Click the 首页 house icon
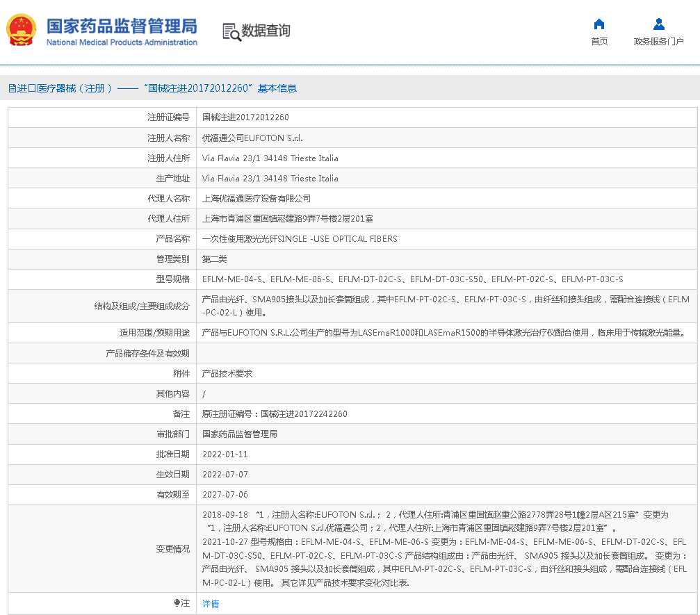Image resolution: width=700 pixels, height=615 pixels. pos(599,24)
